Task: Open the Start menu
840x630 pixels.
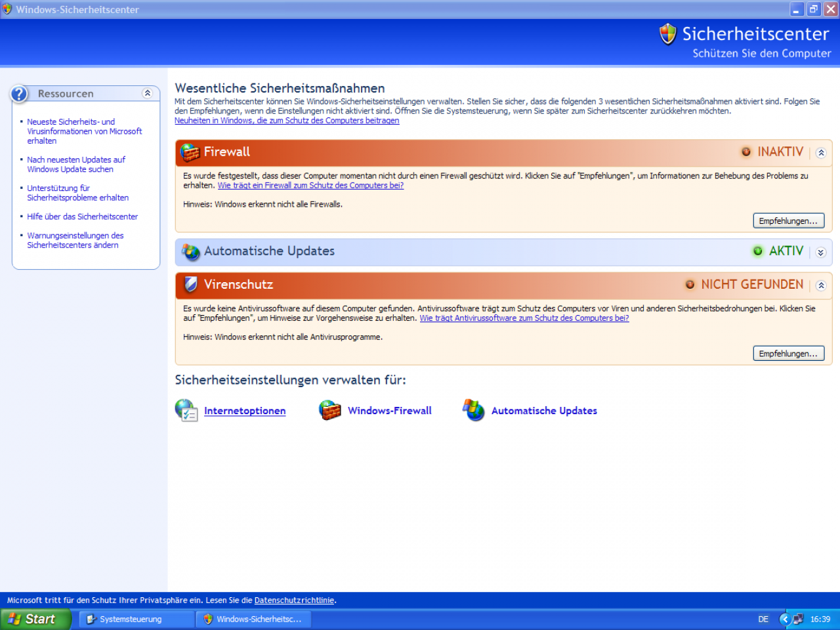Action: tap(34, 619)
